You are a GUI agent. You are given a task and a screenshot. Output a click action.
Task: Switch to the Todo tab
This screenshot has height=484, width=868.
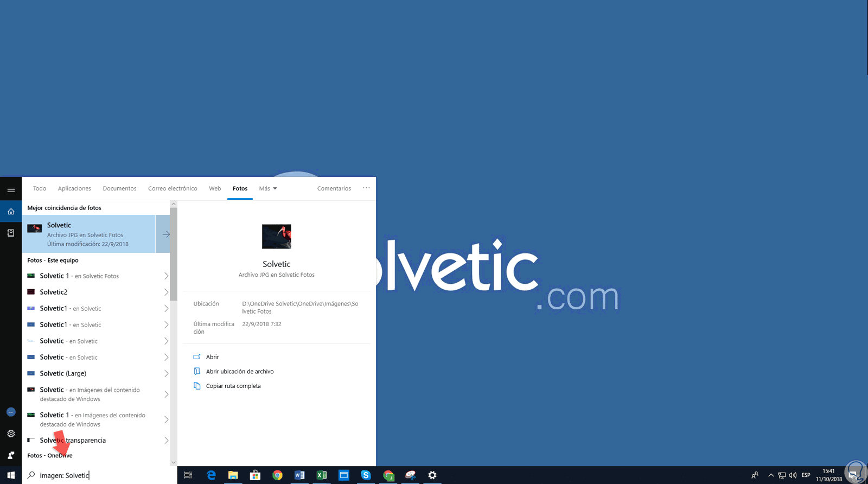pos(40,189)
